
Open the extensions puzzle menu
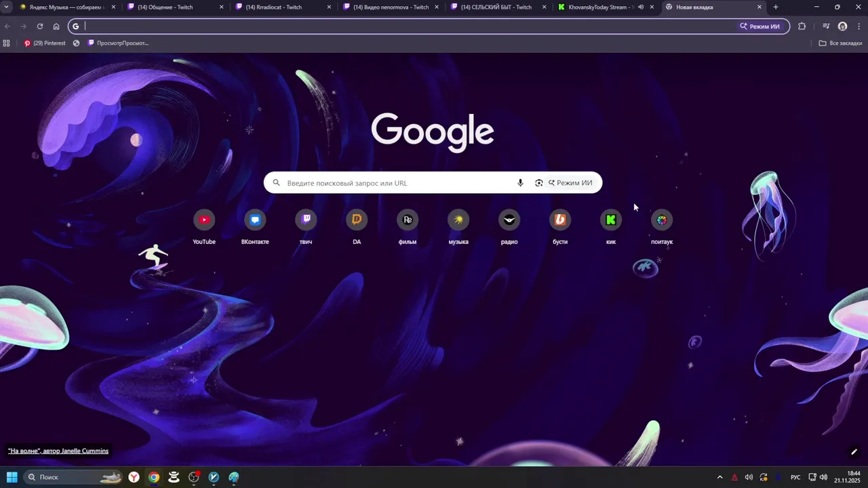[x=802, y=26]
